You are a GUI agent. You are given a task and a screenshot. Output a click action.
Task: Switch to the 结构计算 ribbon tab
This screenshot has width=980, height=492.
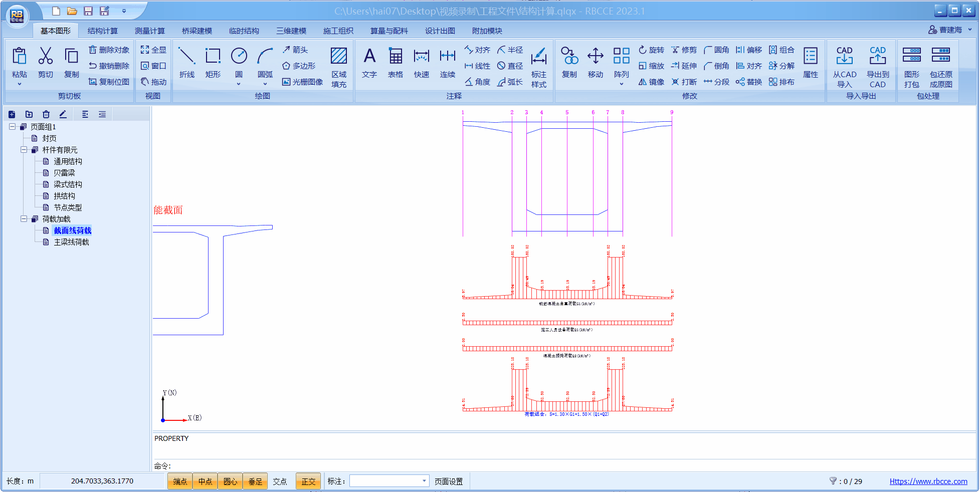[x=102, y=31]
